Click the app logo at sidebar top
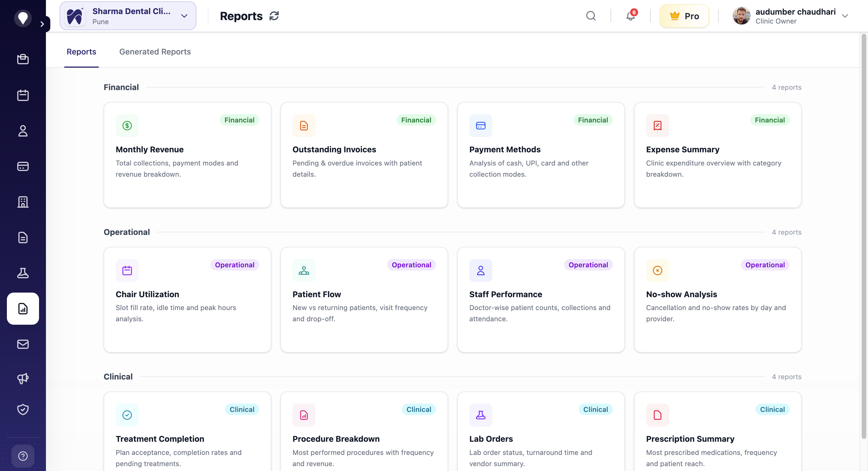Screen dimensions: 868x471 (x=23, y=18)
